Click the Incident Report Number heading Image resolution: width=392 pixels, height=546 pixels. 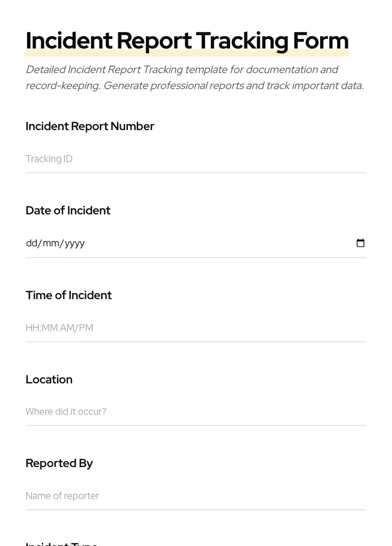[89, 126]
